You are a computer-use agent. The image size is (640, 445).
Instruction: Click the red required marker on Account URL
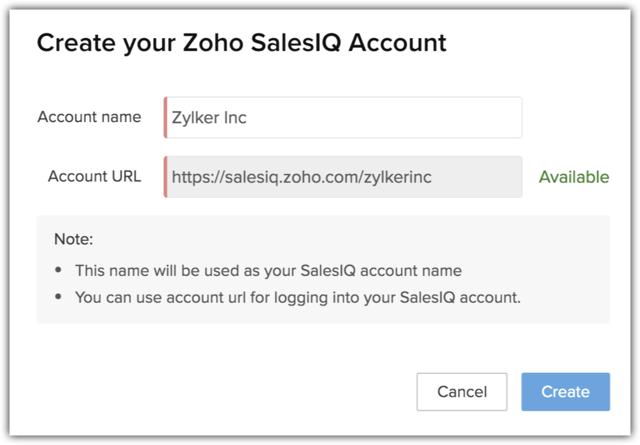(x=166, y=177)
